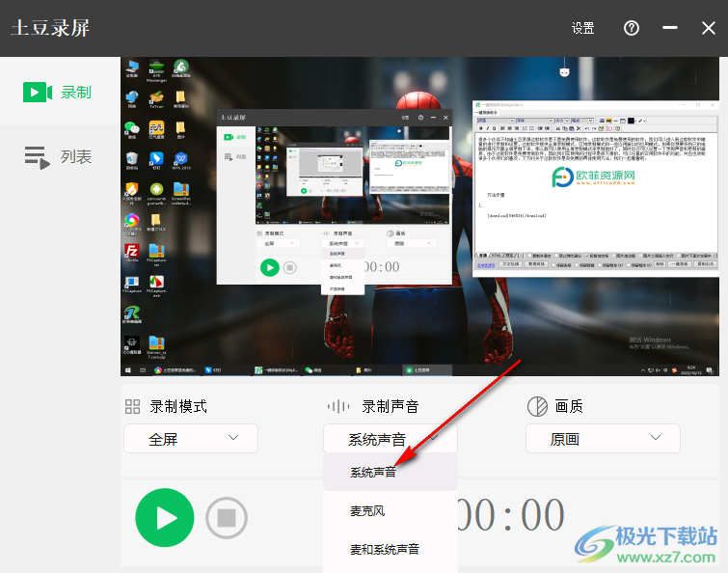
Task: Click the 录制声音 label
Action: 391,407
